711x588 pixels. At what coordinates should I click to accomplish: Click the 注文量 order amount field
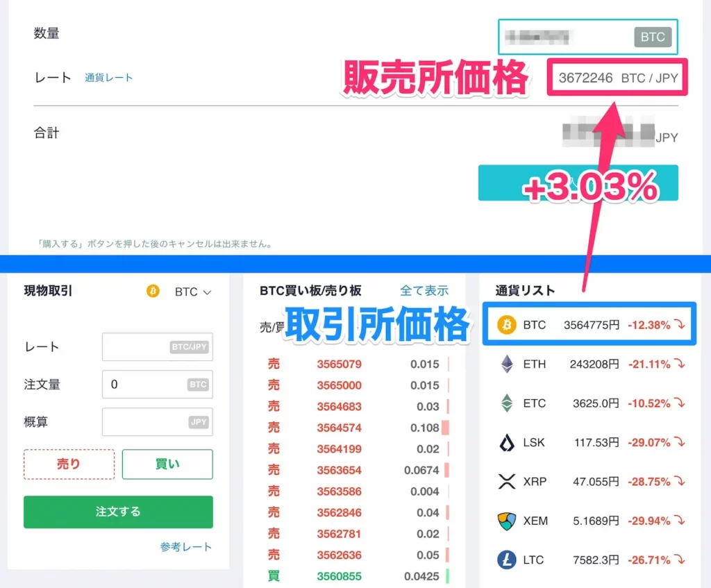(157, 385)
